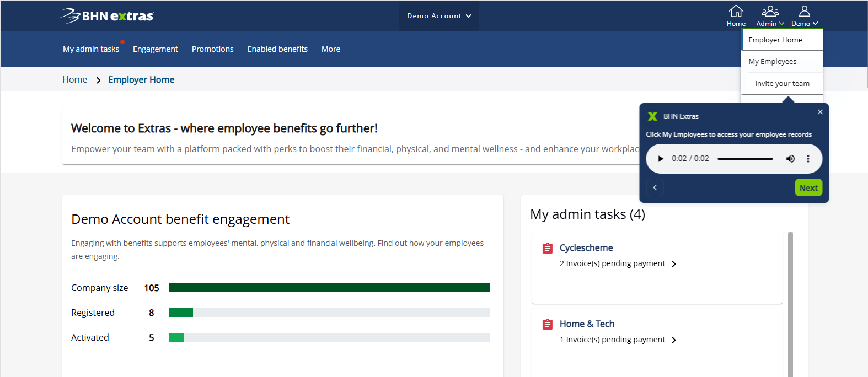Screen dimensions: 868x377
Task: Click the Registered progress bar
Action: (329, 313)
